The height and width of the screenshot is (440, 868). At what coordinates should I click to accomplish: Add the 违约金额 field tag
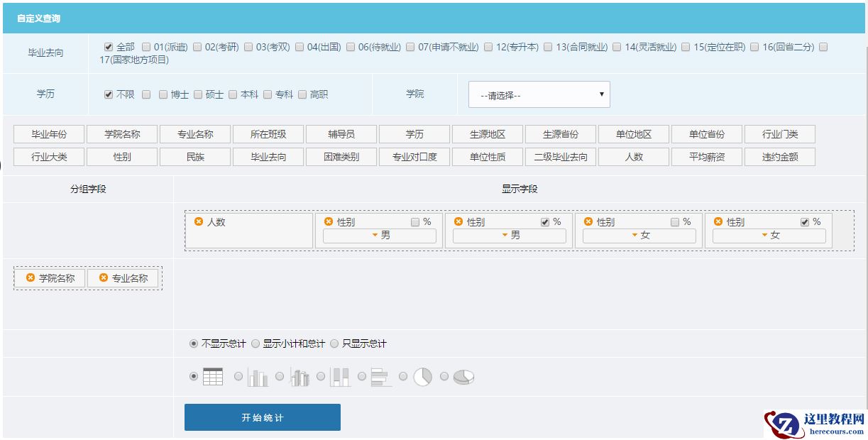[780, 157]
